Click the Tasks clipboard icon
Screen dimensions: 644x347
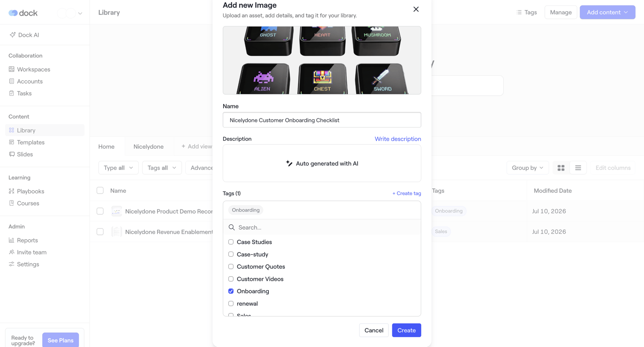click(x=11, y=93)
